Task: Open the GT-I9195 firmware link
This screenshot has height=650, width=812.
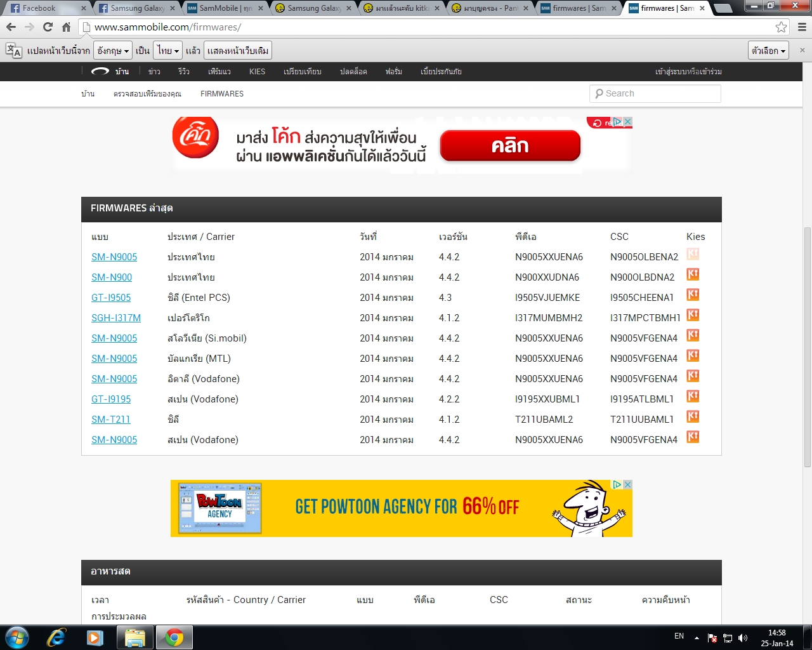Action: (x=111, y=399)
